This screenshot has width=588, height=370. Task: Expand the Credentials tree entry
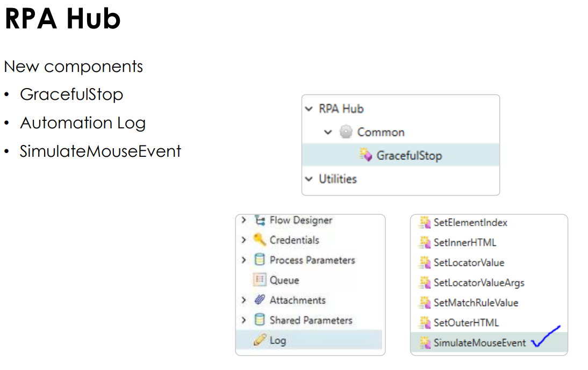coord(243,240)
